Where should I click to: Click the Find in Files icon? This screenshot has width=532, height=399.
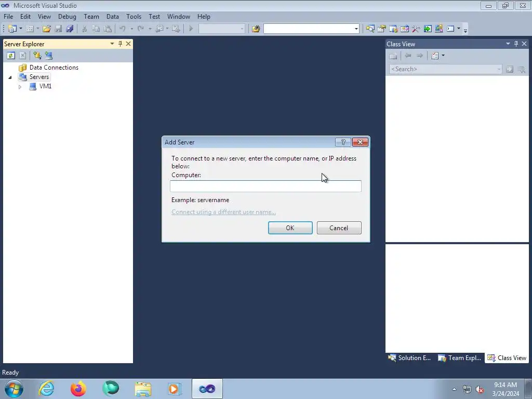click(x=256, y=29)
